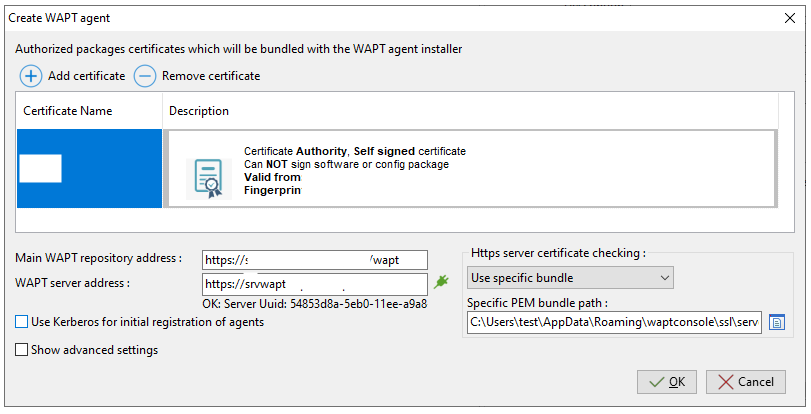Click the Remove certificate minus icon
811x414 pixels.
tap(145, 76)
